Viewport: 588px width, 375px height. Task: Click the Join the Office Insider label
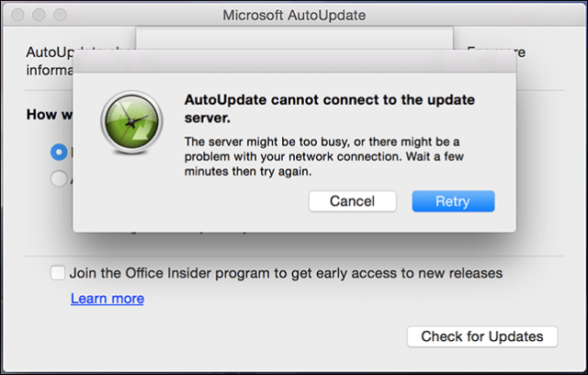click(x=286, y=273)
